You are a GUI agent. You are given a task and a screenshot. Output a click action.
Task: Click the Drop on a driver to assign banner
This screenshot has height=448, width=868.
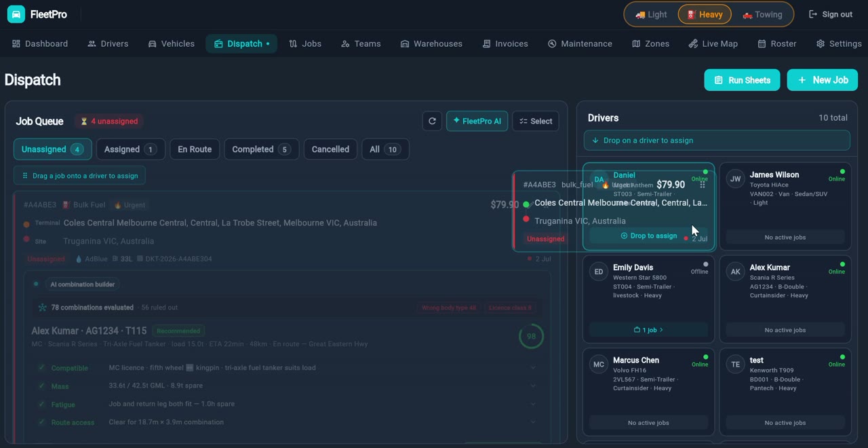pos(717,141)
